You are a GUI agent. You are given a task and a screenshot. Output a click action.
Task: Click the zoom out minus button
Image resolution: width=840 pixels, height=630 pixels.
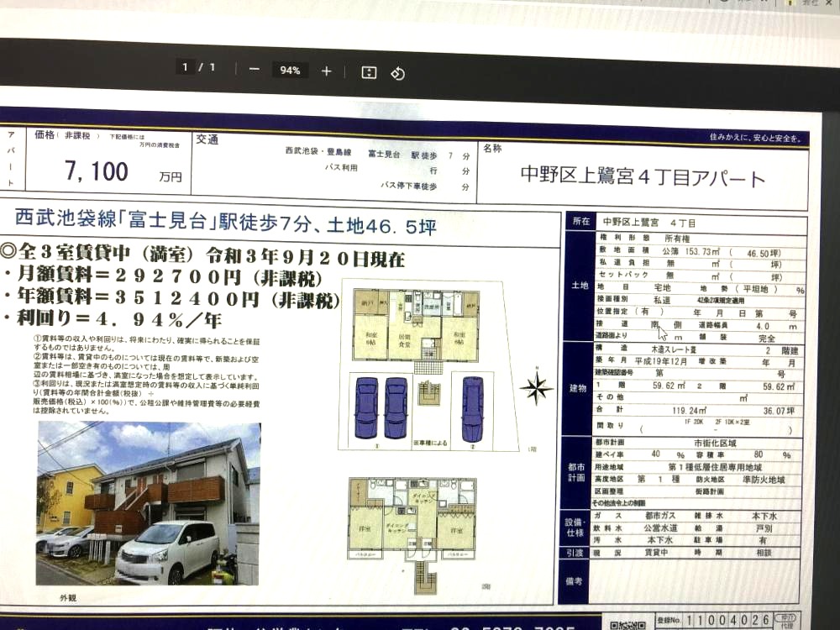(254, 71)
